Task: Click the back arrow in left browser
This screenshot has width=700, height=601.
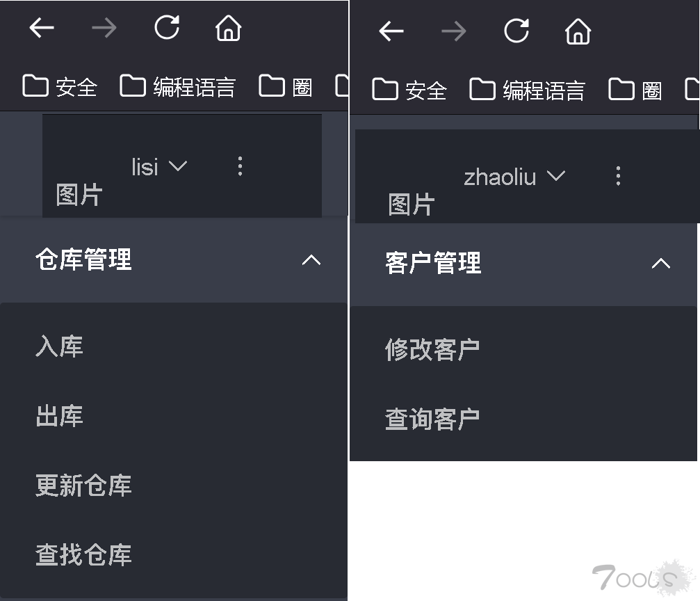Action: [x=42, y=28]
